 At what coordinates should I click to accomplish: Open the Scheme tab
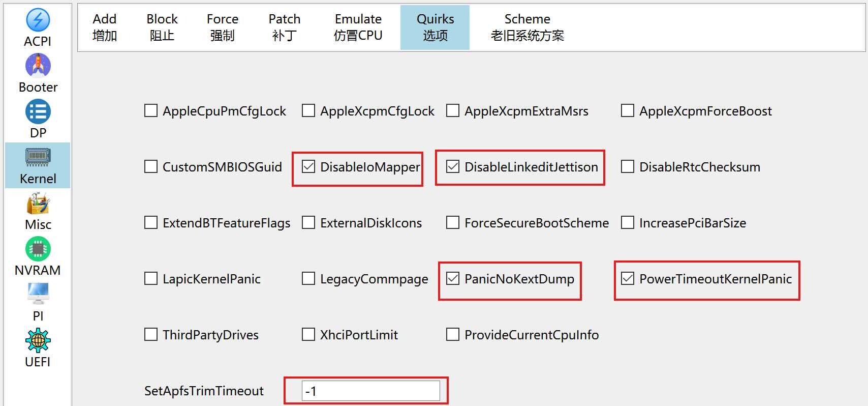tap(528, 27)
